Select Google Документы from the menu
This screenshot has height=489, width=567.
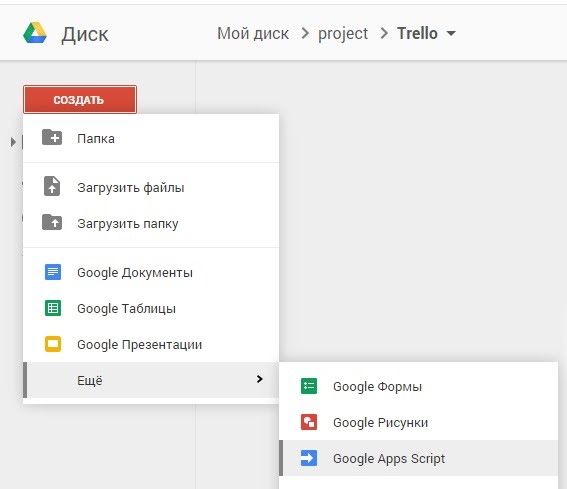tap(151, 272)
